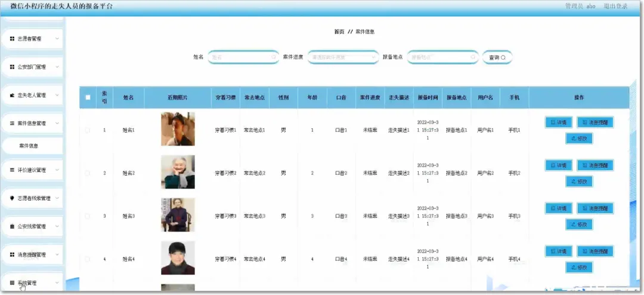Tick the checkbox for row 姓名1

pos(88,130)
